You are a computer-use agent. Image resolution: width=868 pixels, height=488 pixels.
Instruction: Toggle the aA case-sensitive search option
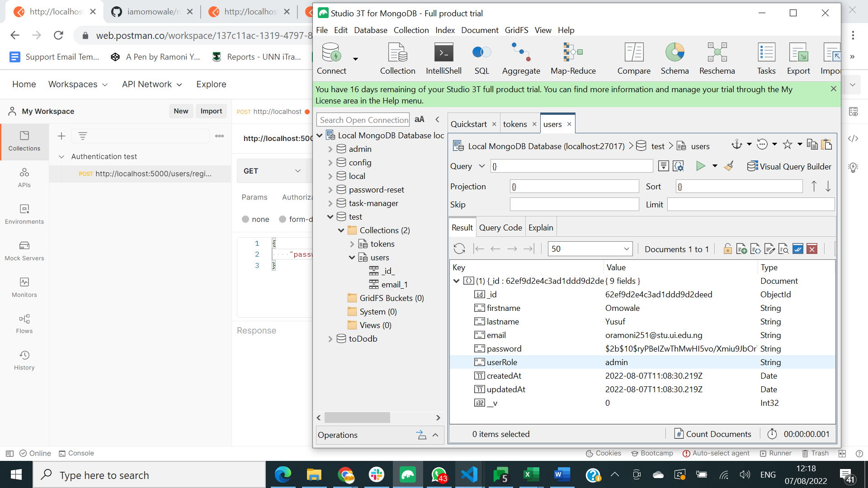[419, 120]
